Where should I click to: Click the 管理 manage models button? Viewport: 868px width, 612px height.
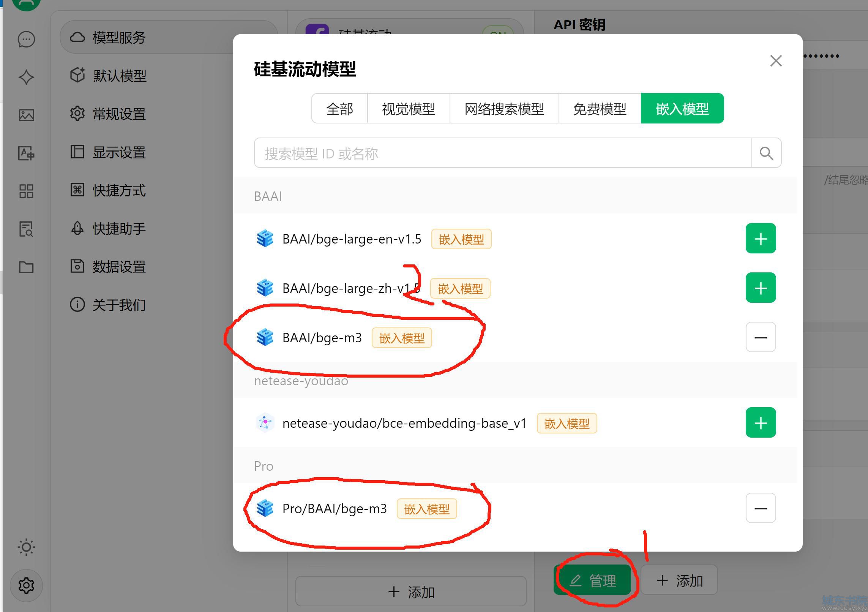point(592,580)
